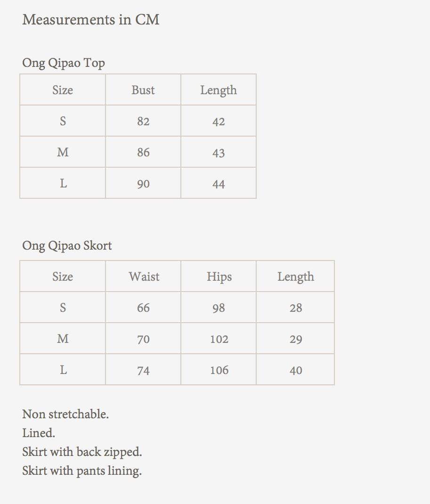
Task: Click the Hips value 102 cell
Action: pos(219,339)
